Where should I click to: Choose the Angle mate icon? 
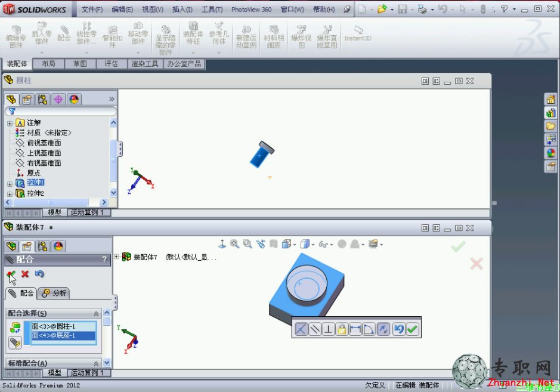point(369,329)
